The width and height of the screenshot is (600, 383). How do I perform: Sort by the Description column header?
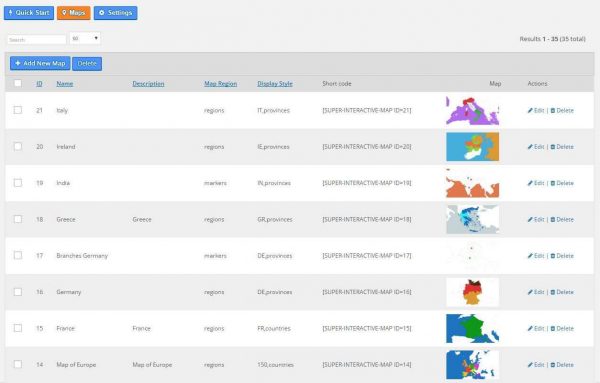(148, 83)
